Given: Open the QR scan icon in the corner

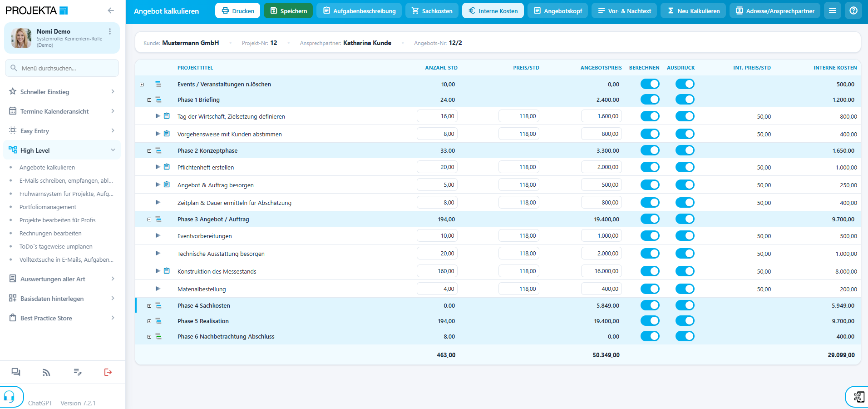Looking at the screenshot, I should click(858, 397).
